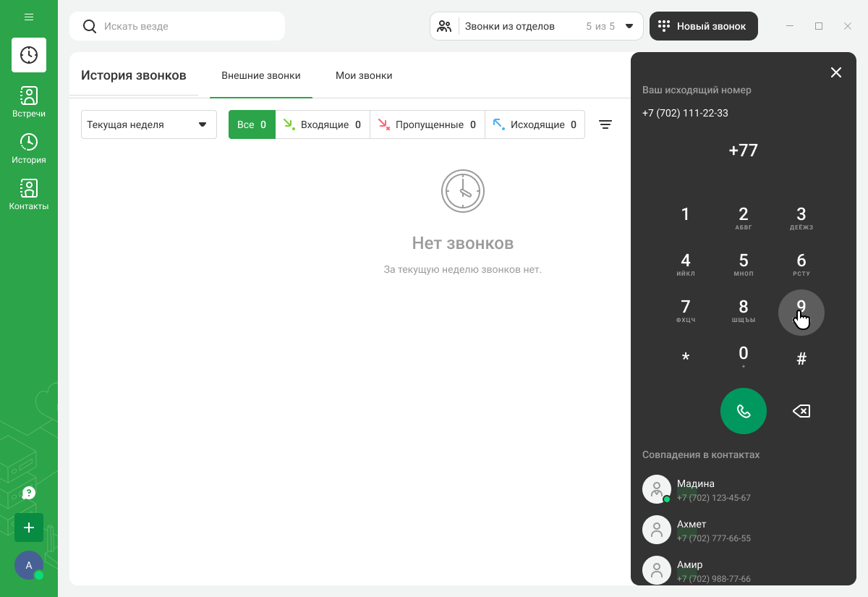Close the dial pad panel
The width and height of the screenshot is (868, 597).
point(836,72)
